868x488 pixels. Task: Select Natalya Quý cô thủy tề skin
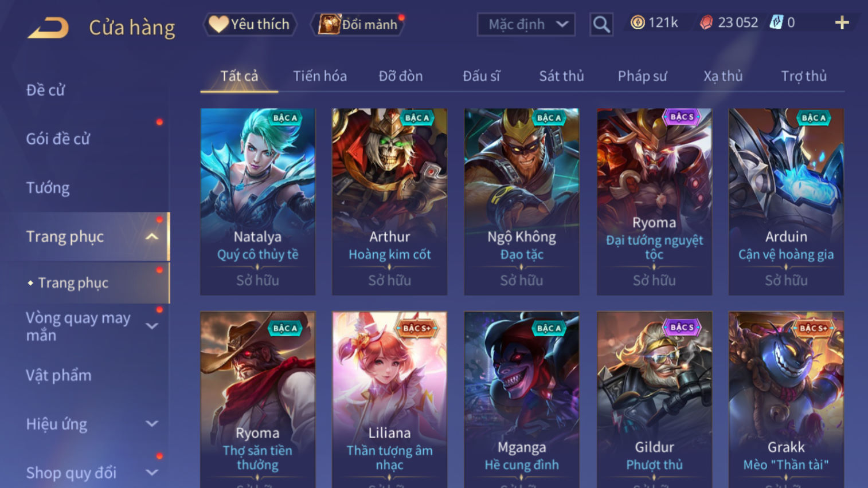click(x=257, y=202)
